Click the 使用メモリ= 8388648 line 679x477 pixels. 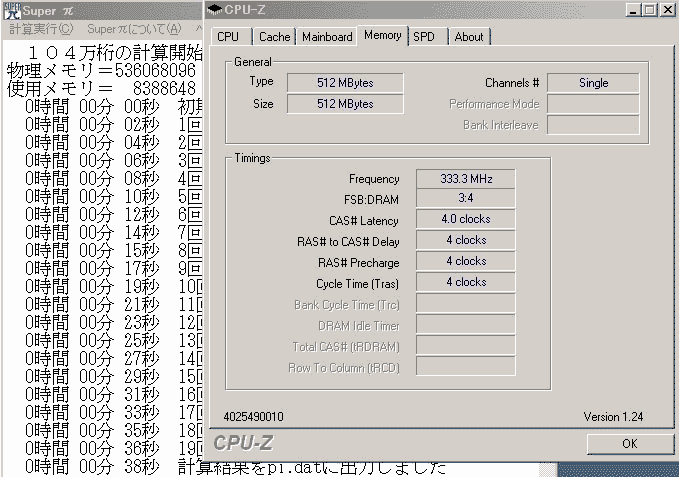coord(101,89)
